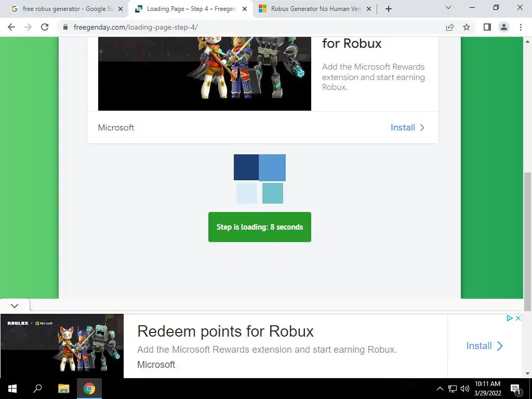The width and height of the screenshot is (532, 399).
Task: Open the Chrome profile avatar
Action: [504, 27]
